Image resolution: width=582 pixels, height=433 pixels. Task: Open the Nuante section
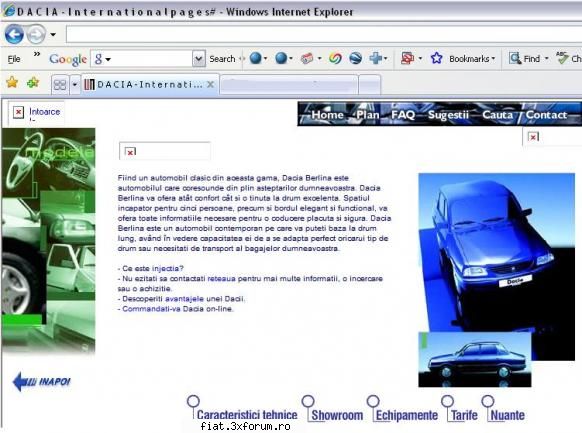tap(507, 415)
